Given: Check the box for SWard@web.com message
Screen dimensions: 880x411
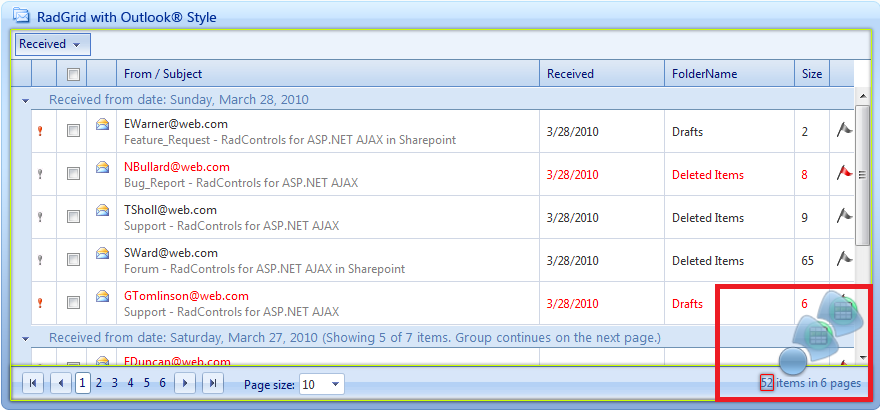Looking at the screenshot, I should pyautogui.click(x=73, y=260).
